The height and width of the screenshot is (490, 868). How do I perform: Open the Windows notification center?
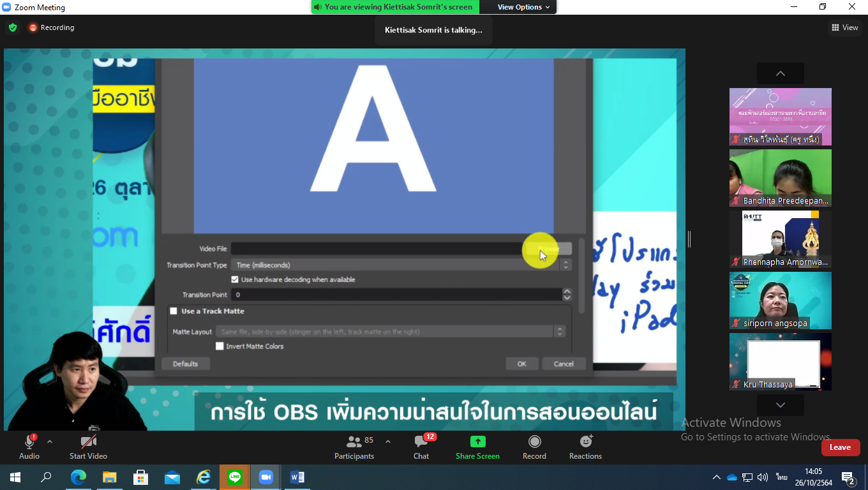(848, 477)
